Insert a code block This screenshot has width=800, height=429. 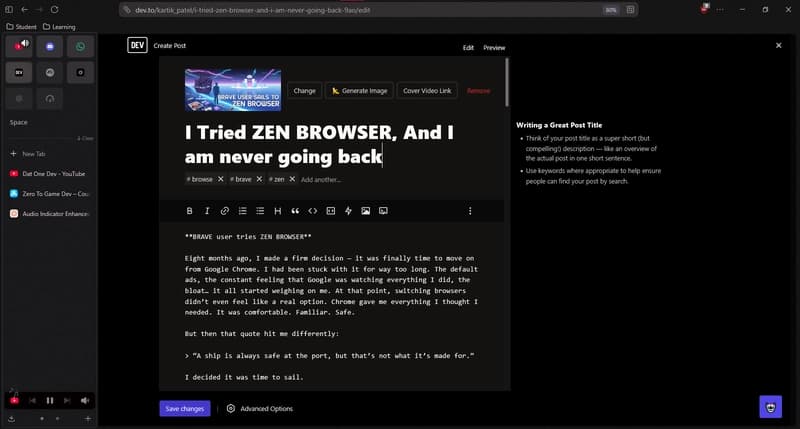coord(331,211)
